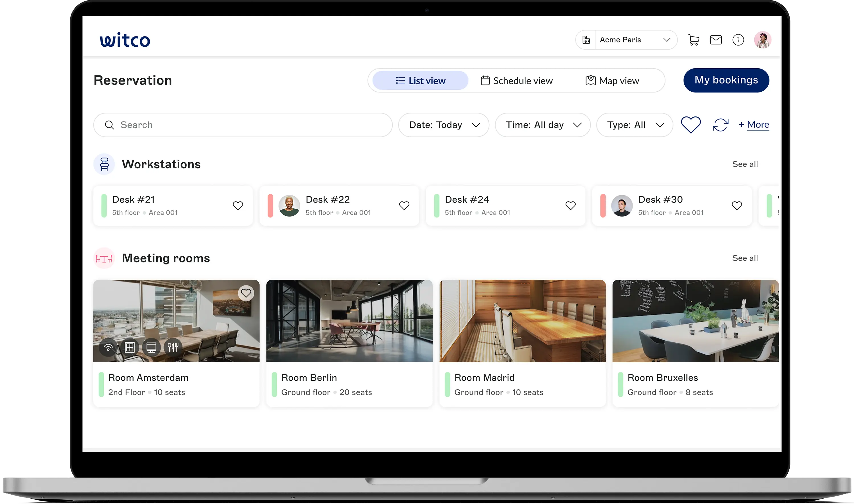The image size is (854, 504).
Task: Open the shopping cart icon
Action: pos(693,40)
